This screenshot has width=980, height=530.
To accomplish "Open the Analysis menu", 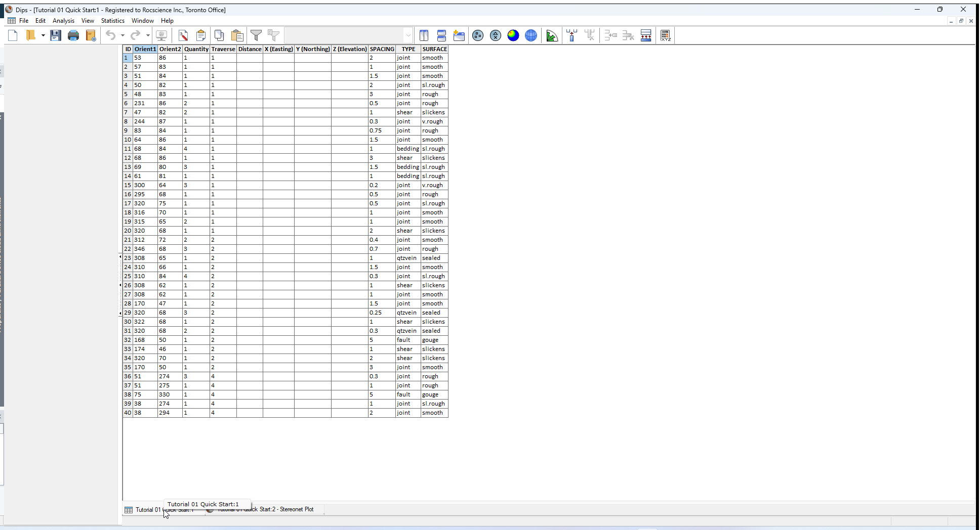I will [63, 21].
